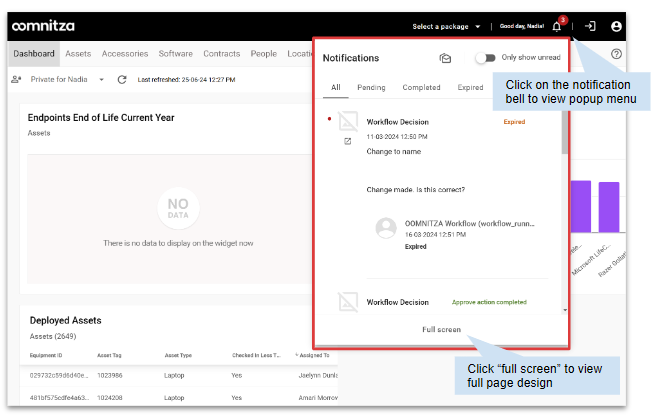The image size is (660, 416).
Task: Sort by Asset Tag column header
Action: click(x=109, y=355)
